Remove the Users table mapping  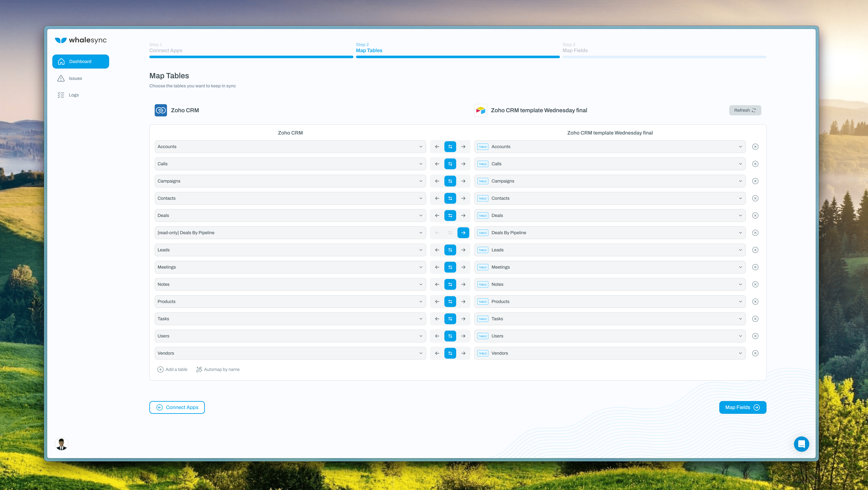[755, 336]
